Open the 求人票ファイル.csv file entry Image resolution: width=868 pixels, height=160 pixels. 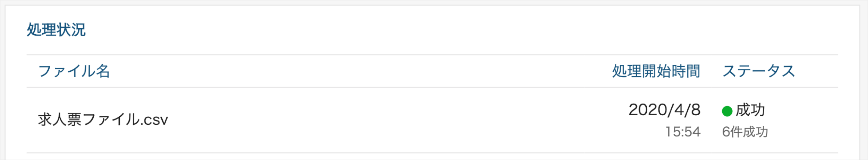[x=103, y=120]
